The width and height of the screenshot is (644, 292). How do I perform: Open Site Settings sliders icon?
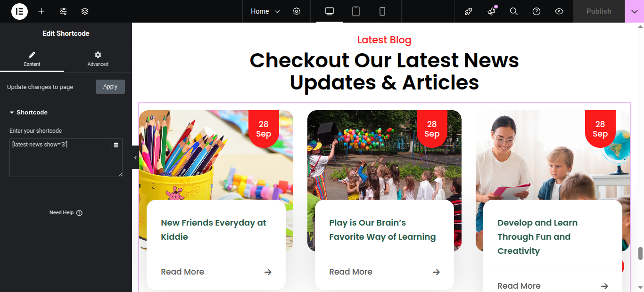[x=63, y=11]
